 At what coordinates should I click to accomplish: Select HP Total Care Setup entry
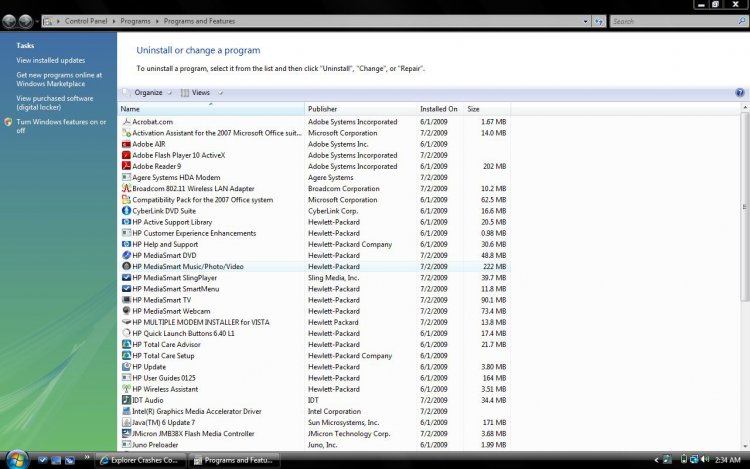click(x=314, y=356)
